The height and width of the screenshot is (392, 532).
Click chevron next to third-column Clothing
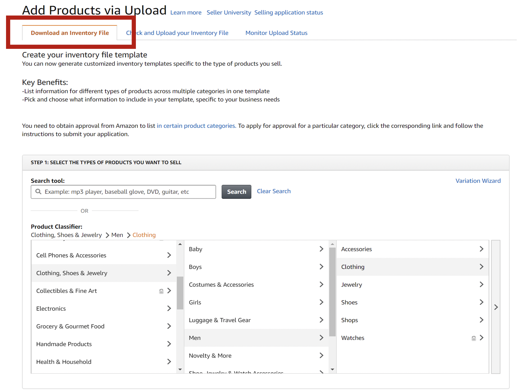(x=482, y=267)
